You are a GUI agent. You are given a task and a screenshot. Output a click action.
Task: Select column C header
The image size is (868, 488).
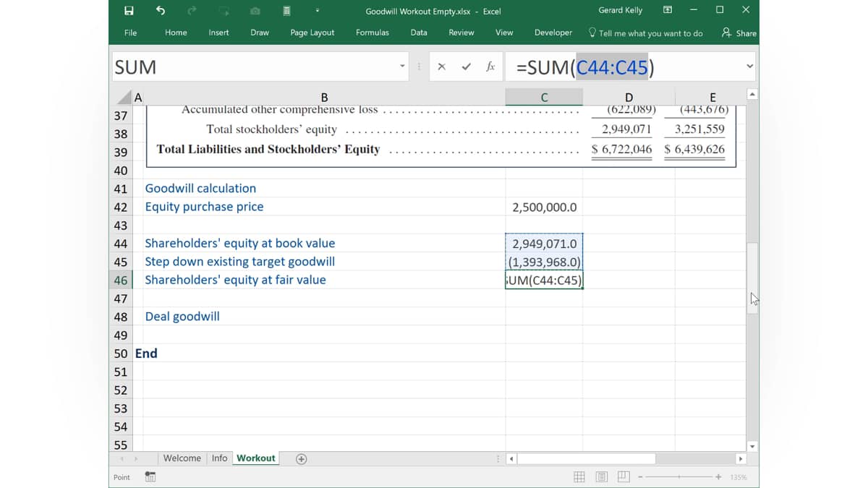coord(544,98)
